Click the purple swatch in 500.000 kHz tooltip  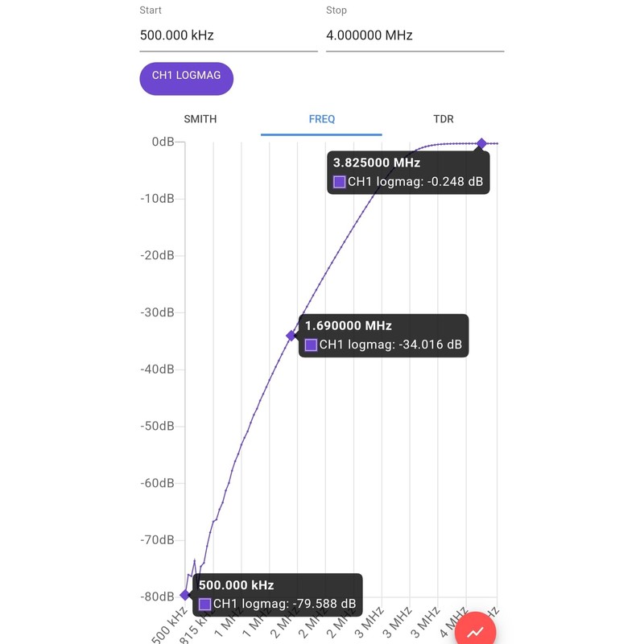(x=204, y=604)
